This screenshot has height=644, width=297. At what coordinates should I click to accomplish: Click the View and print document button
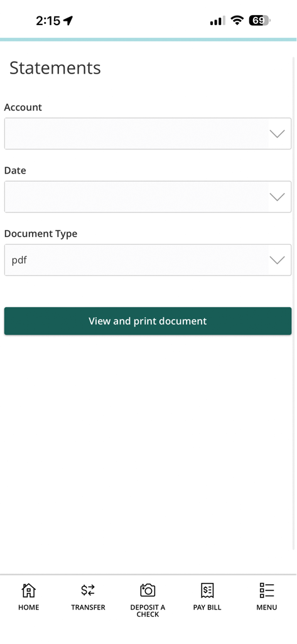point(148,321)
